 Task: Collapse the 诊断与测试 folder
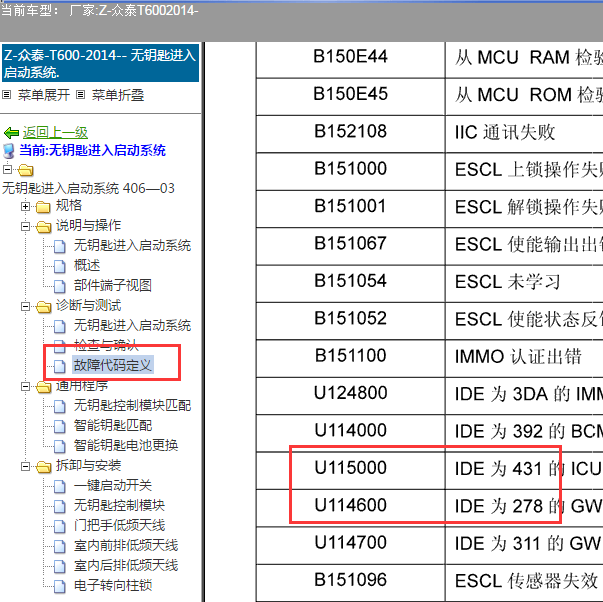pyautogui.click(x=25, y=306)
